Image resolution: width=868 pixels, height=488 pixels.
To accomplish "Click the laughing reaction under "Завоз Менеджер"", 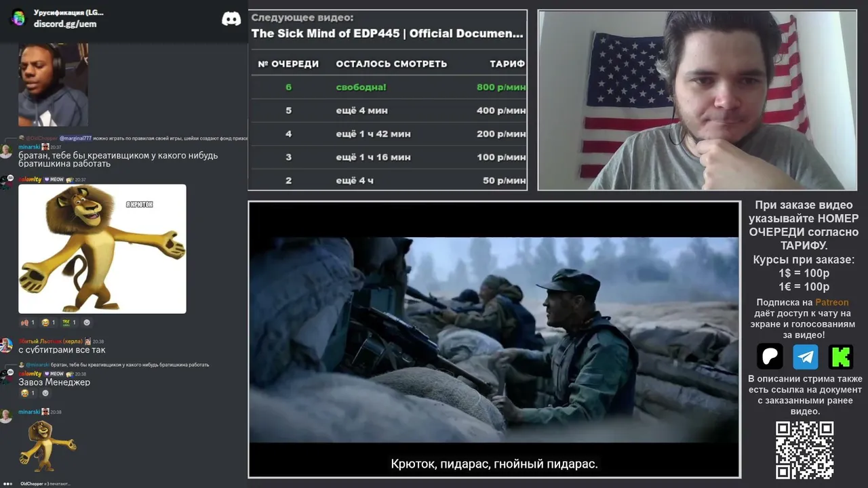I will click(28, 393).
